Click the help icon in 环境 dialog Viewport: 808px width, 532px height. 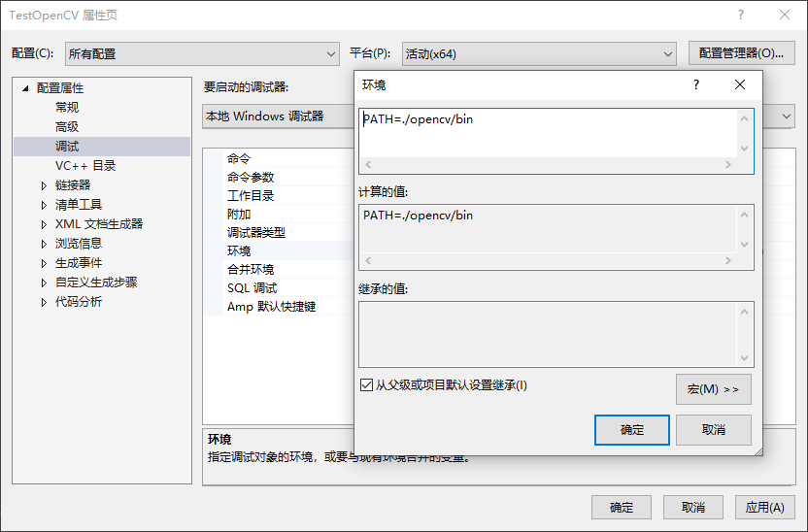click(696, 85)
